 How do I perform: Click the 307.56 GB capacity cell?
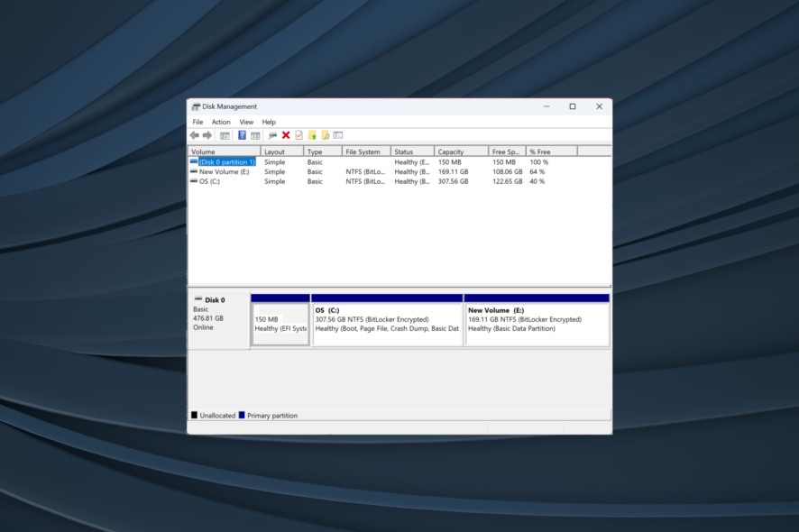[453, 181]
